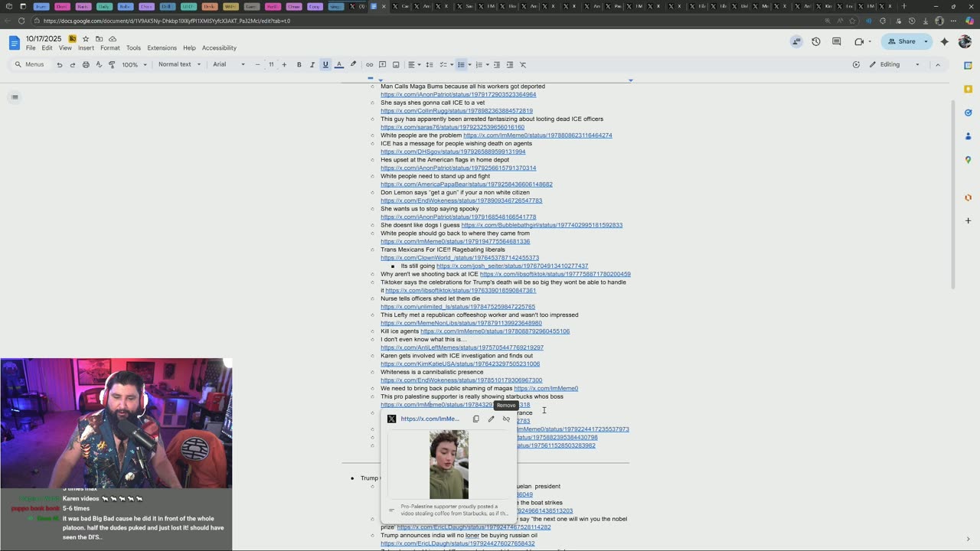Open the View menu

(65, 48)
